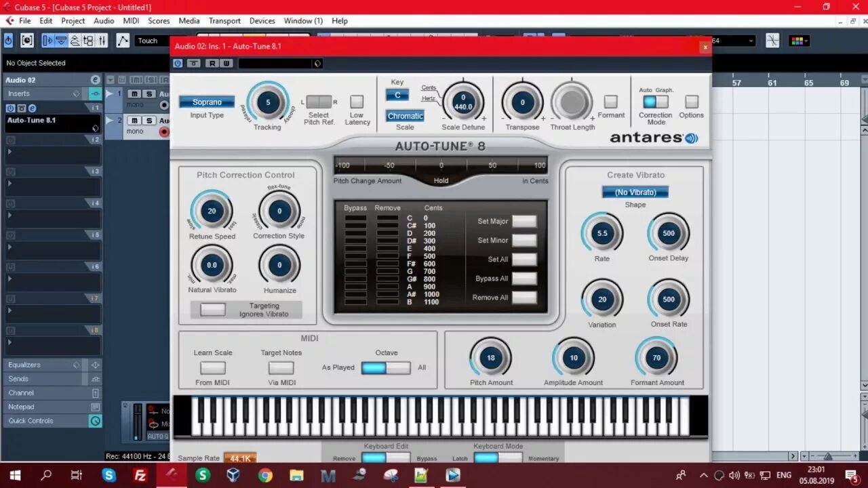Click the Notepad section icon
This screenshot has width=868, height=488.
tap(95, 407)
